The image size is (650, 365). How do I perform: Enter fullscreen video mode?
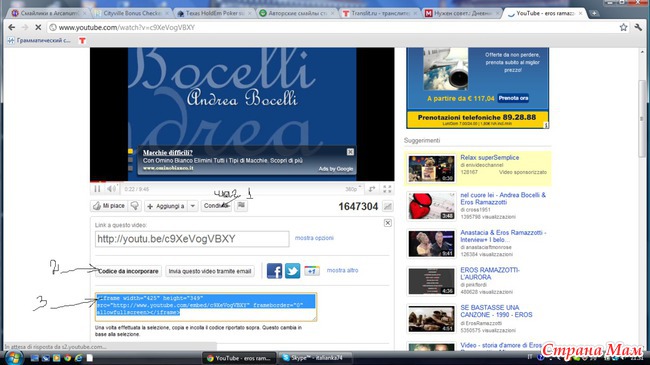pos(387,189)
